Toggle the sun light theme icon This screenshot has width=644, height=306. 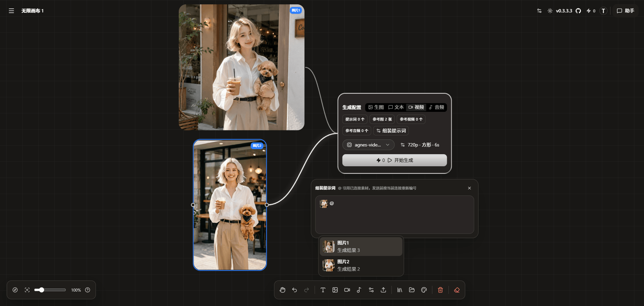tap(550, 11)
